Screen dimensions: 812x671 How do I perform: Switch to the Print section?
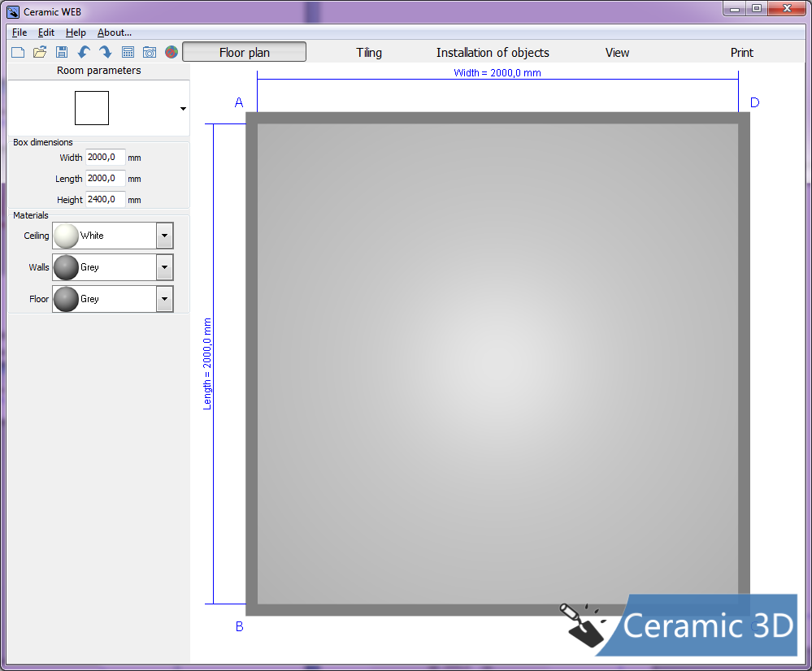coord(741,53)
